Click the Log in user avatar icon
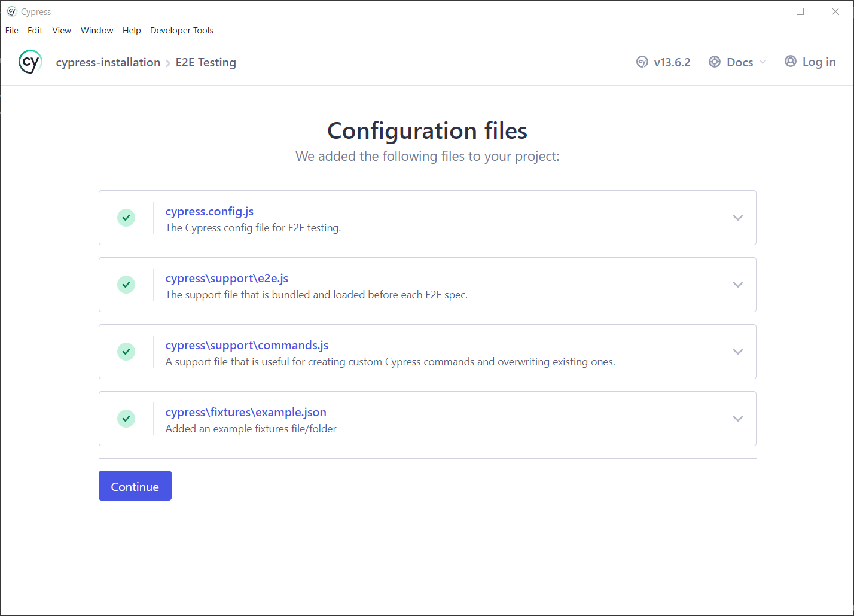Screen dimensions: 854x616 [790, 62]
